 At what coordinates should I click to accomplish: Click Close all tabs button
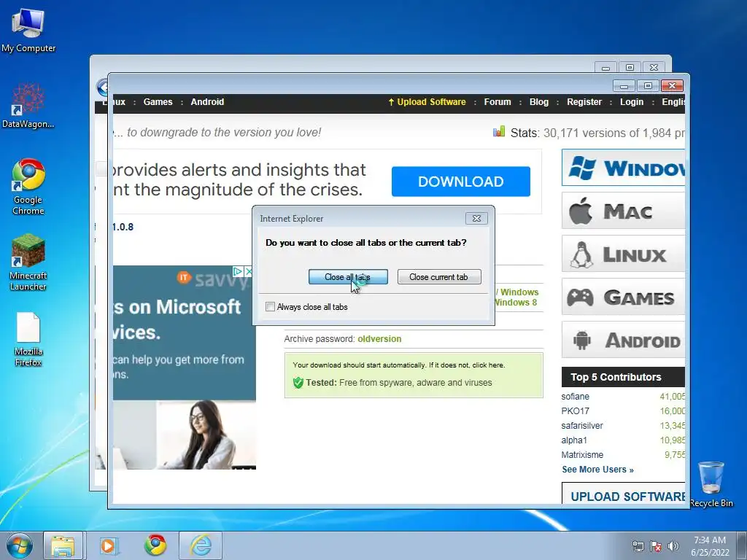tap(348, 276)
